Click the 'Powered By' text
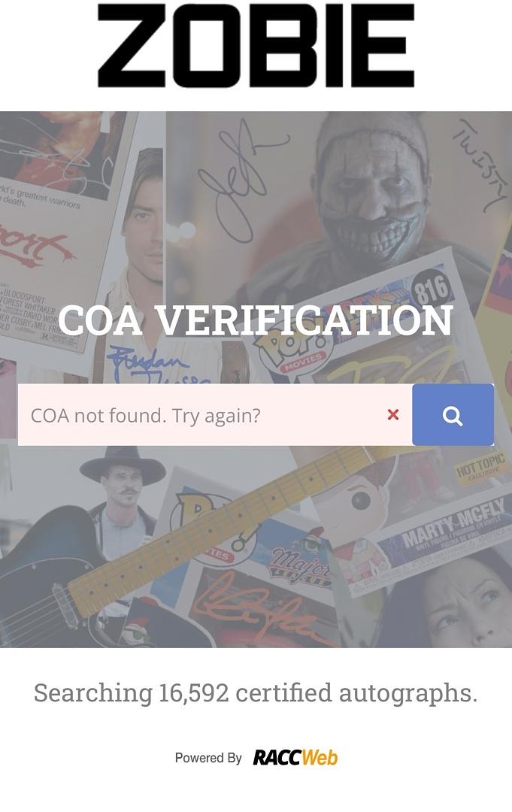The image size is (512, 812). click(208, 758)
